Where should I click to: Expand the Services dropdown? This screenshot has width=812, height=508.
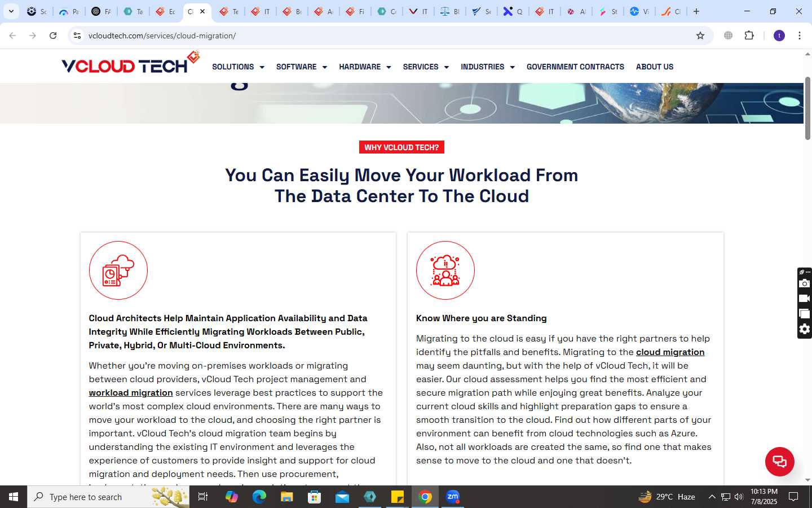tap(426, 67)
